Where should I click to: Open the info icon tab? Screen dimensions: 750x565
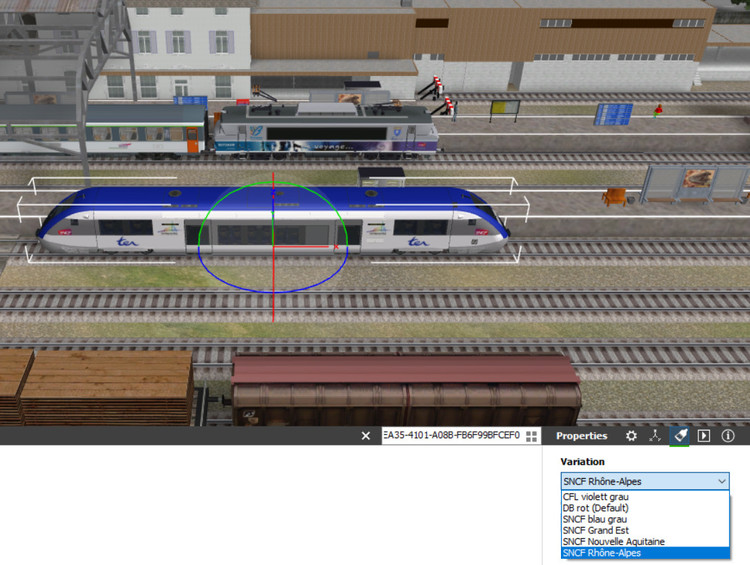point(728,436)
